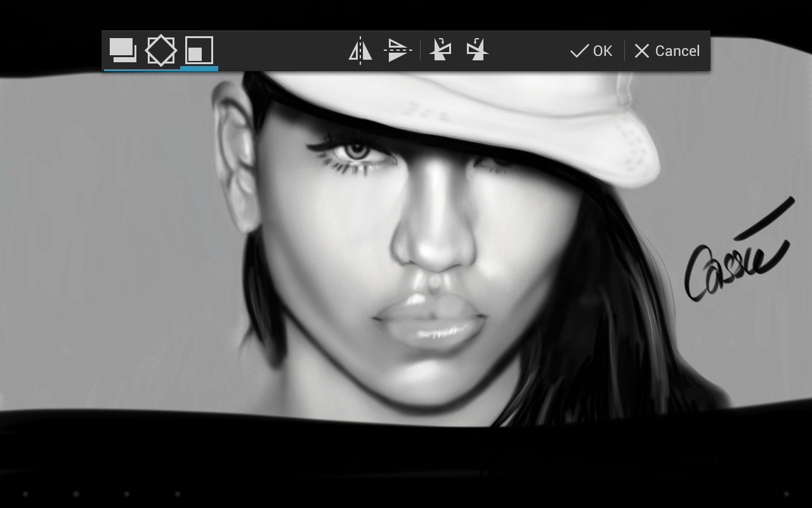Select the highlighted square-in-square scale mode
This screenshot has width=812, height=508.
tap(199, 50)
